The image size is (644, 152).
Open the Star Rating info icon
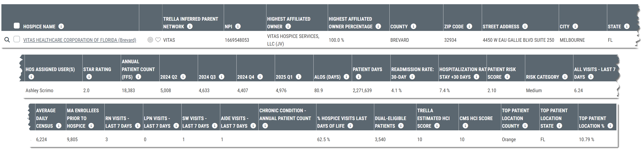click(x=89, y=77)
